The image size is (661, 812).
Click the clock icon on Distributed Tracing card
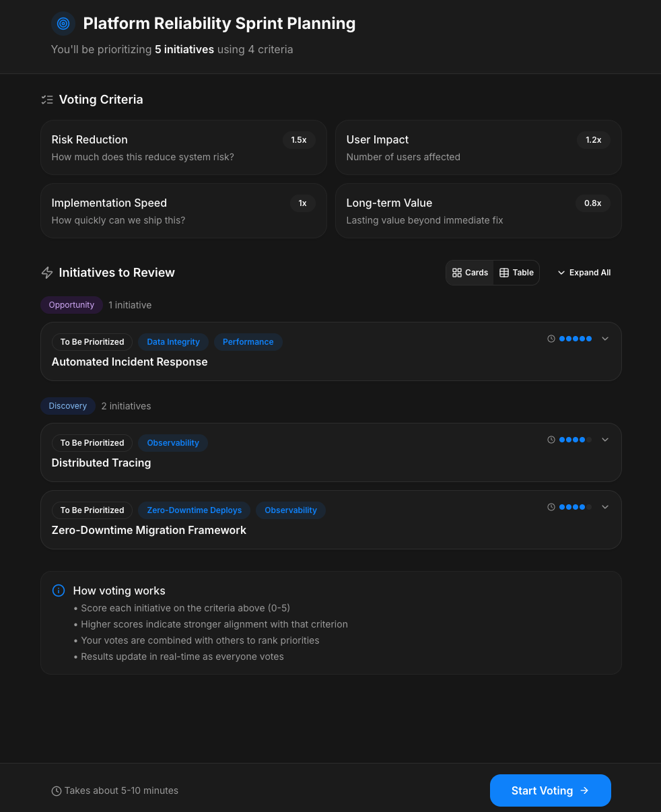point(551,440)
